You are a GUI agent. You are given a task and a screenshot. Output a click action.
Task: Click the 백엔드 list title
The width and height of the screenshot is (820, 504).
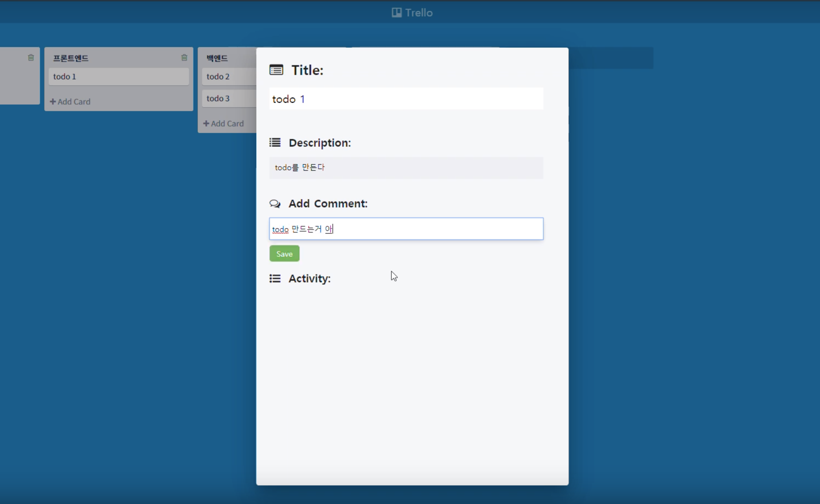click(217, 58)
